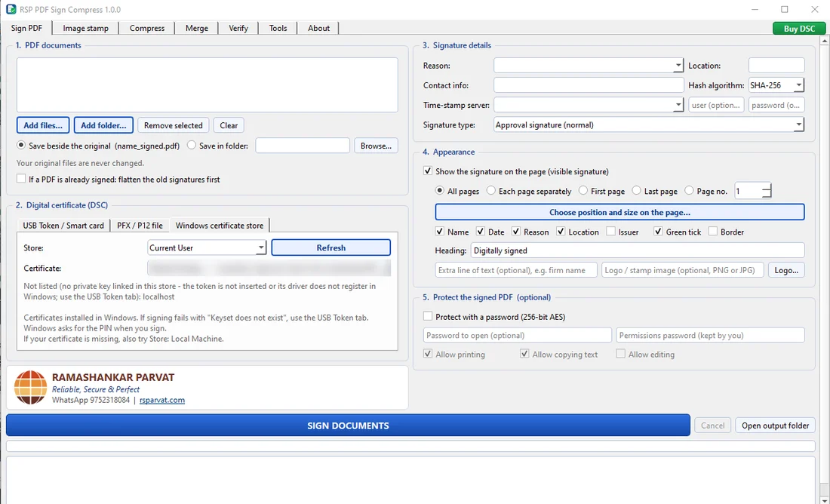This screenshot has height=504, width=830.
Task: Open the Signature type dropdown
Action: pyautogui.click(x=649, y=125)
